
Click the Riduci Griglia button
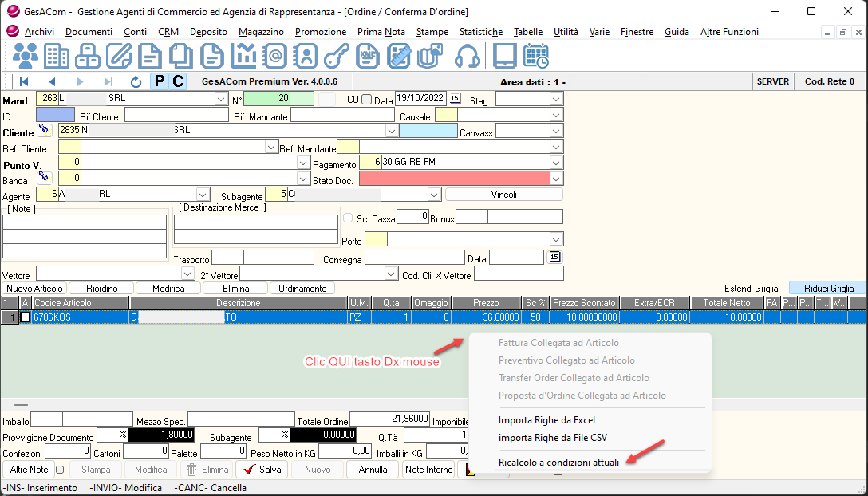(829, 289)
